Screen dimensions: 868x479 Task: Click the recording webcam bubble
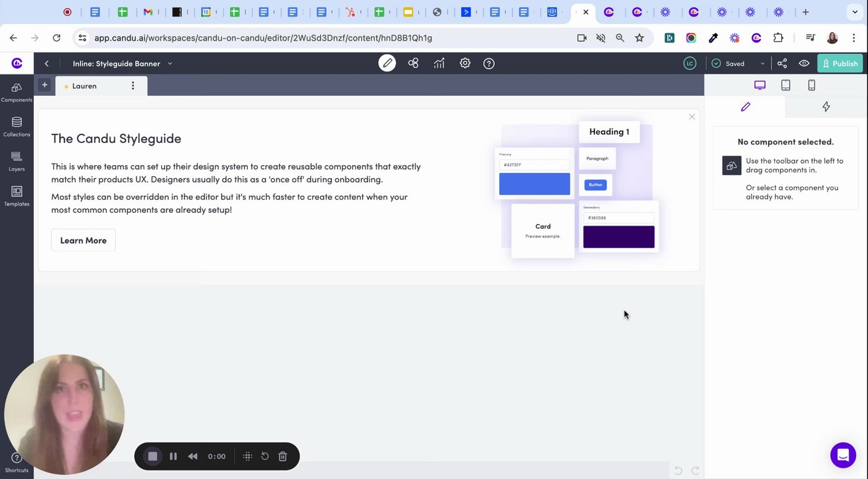(x=65, y=414)
